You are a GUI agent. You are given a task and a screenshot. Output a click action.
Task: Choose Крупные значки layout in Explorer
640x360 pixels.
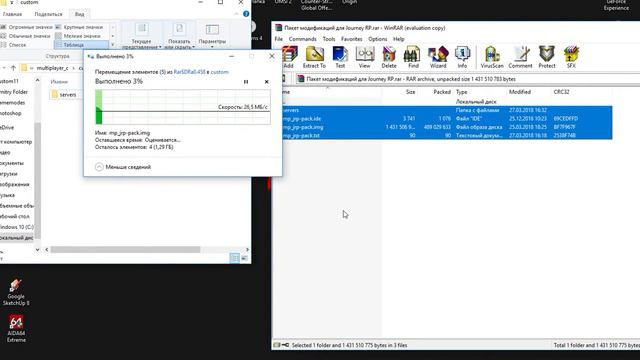(79, 27)
